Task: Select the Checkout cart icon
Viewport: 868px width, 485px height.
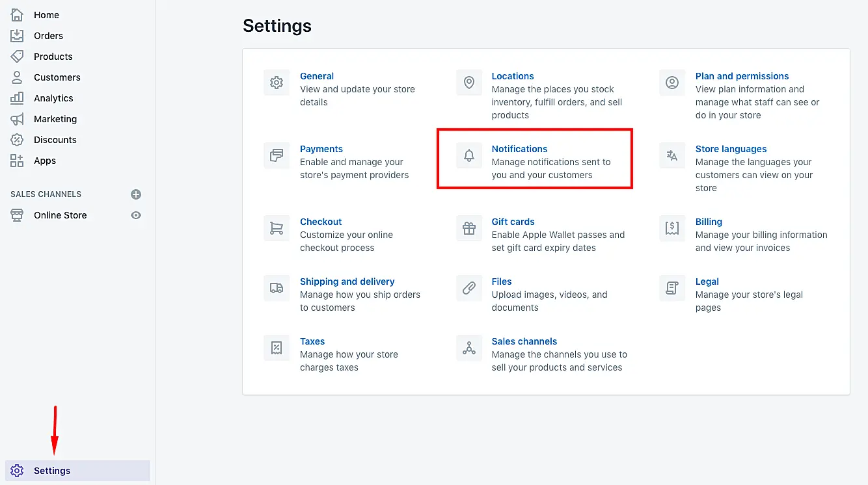Action: pos(277,229)
